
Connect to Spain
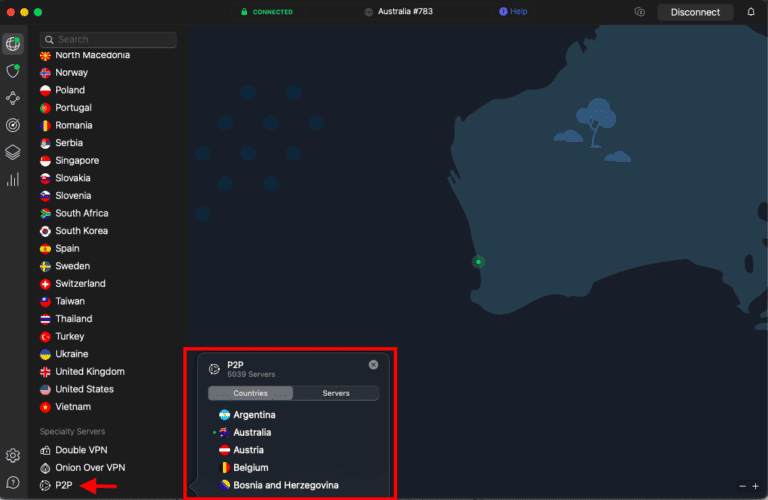(x=67, y=249)
